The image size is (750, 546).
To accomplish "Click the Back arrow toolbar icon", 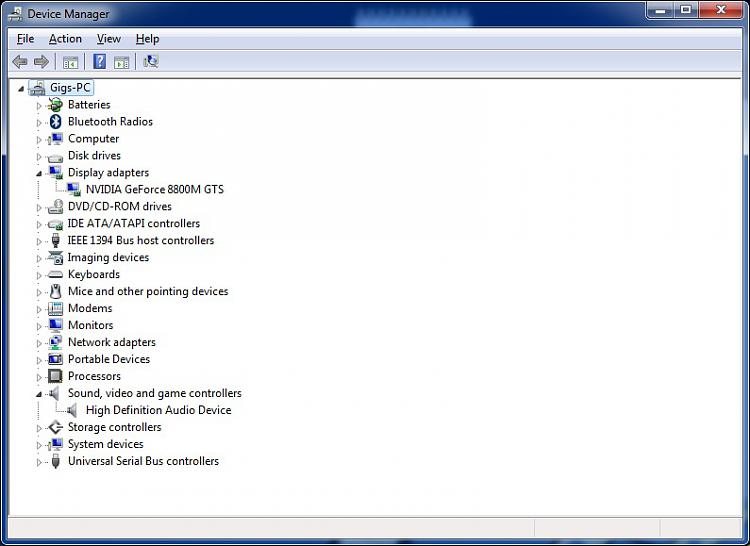I will tap(20, 61).
